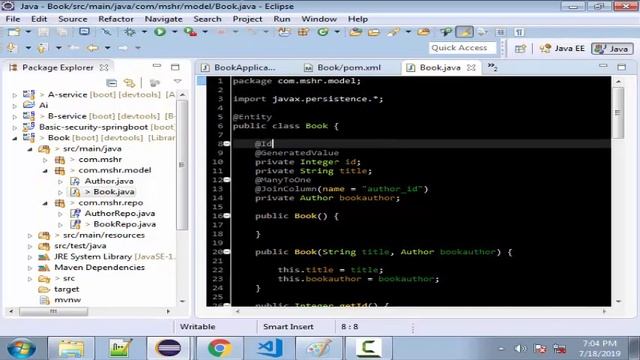
Task: Toggle Skip All Breakpoints icon
Action: pos(106,32)
